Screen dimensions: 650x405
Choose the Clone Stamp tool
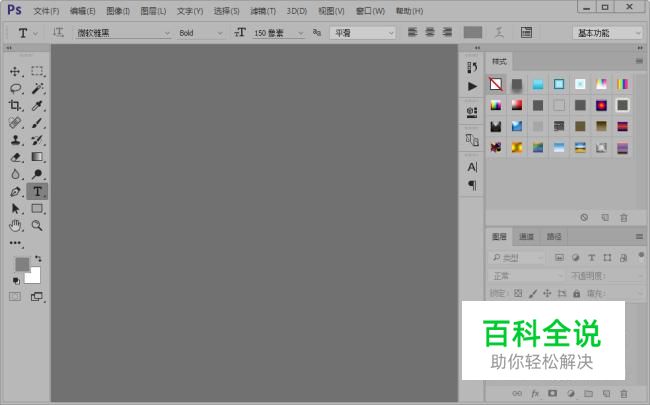click(15, 140)
